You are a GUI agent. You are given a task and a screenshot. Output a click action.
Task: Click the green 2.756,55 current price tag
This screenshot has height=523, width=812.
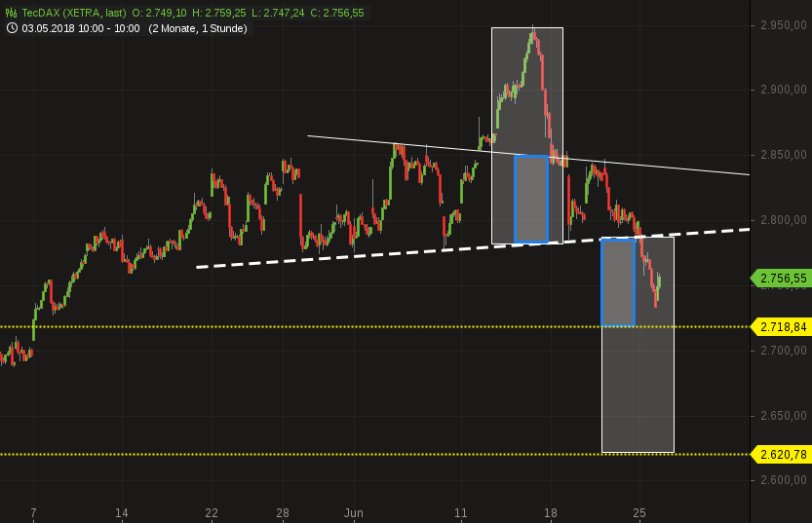click(781, 279)
